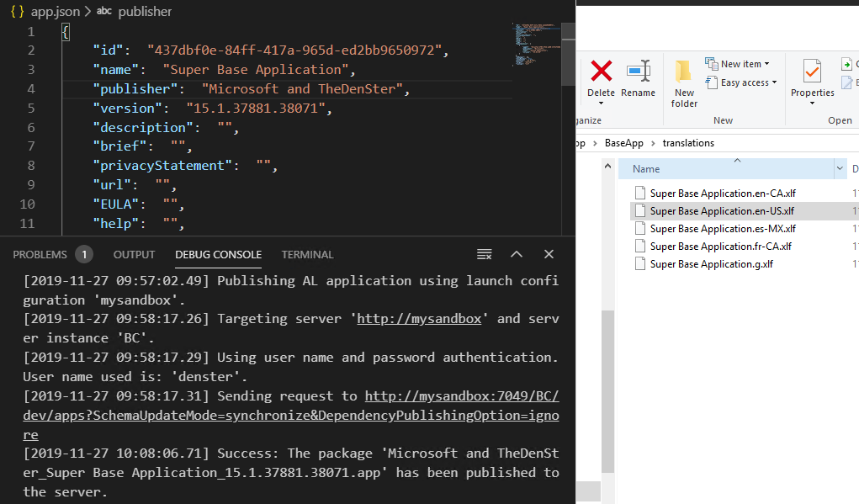
Task: Click the "description" key on line 6
Action: [143, 128]
